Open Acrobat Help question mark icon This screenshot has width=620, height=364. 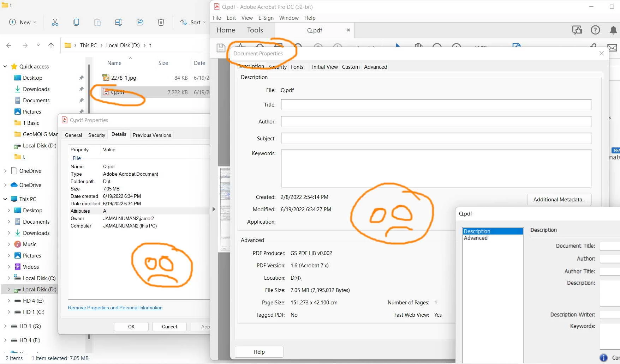pyautogui.click(x=595, y=30)
